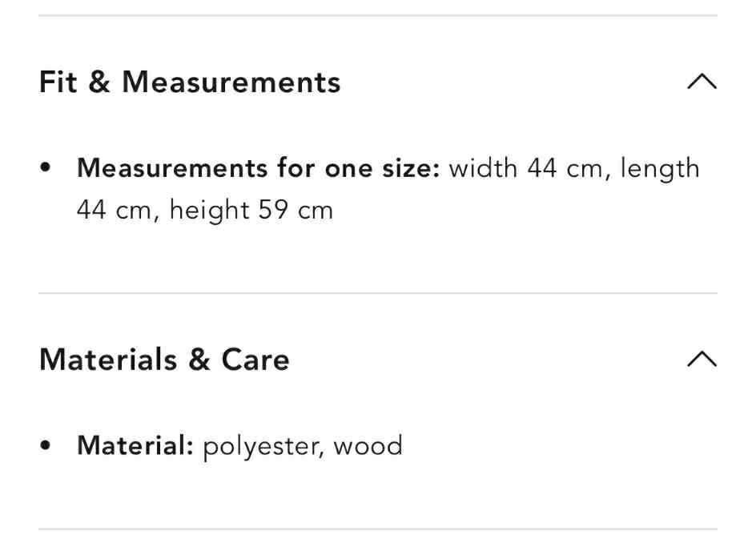The image size is (756, 555).
Task: Click the word 'wood' in materials
Action: (x=368, y=445)
